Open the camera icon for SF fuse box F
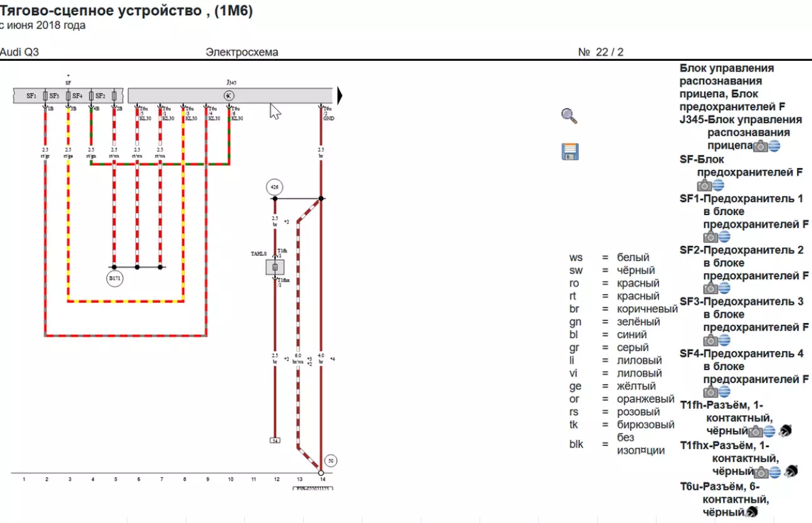Viewport: 812px width, 523px height. [x=704, y=185]
